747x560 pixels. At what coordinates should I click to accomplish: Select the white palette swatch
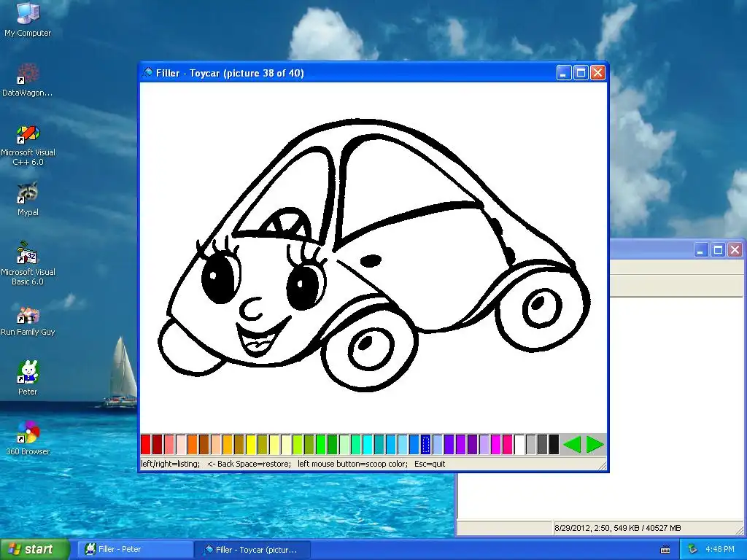coord(519,444)
